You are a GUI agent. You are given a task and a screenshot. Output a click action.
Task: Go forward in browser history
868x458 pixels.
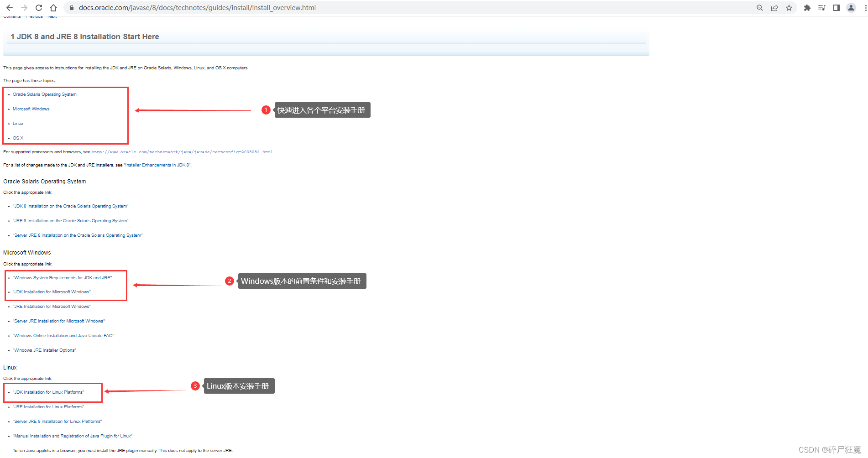(x=24, y=8)
